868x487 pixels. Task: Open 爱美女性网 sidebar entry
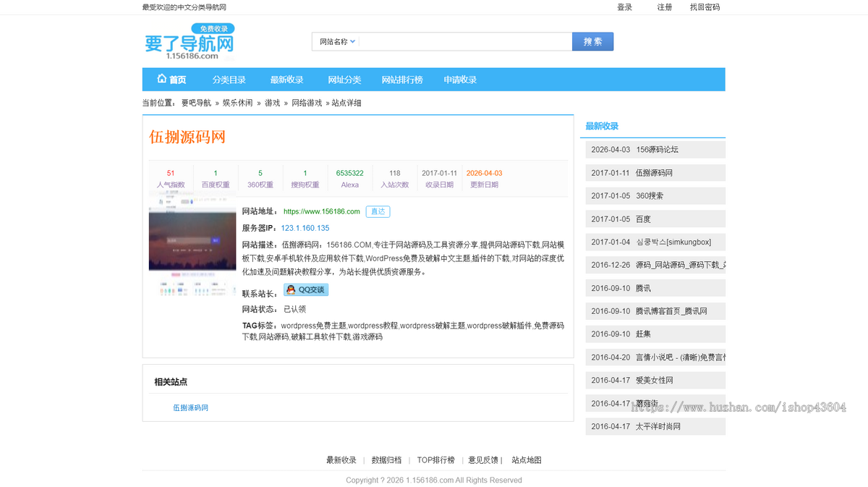pos(655,380)
